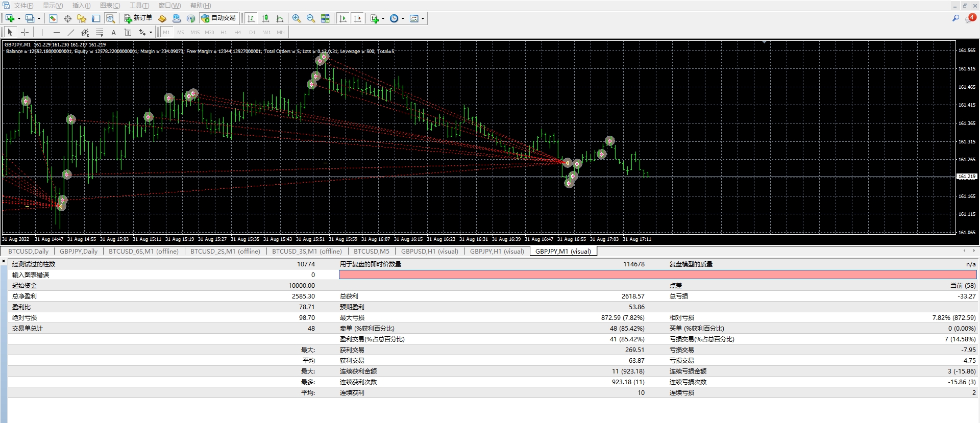980x423 pixels.
Task: Click the 新订单 new order button
Action: point(138,18)
